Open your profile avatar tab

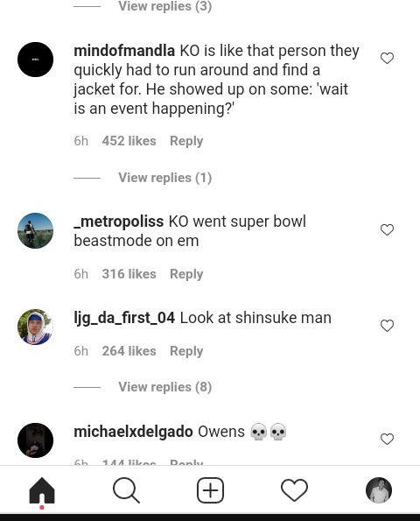(379, 490)
